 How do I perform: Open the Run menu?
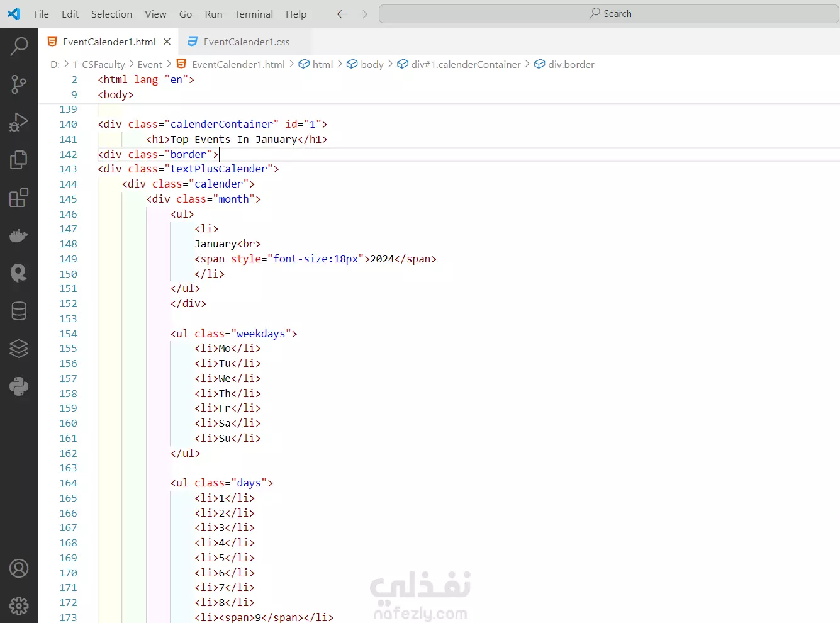click(214, 14)
